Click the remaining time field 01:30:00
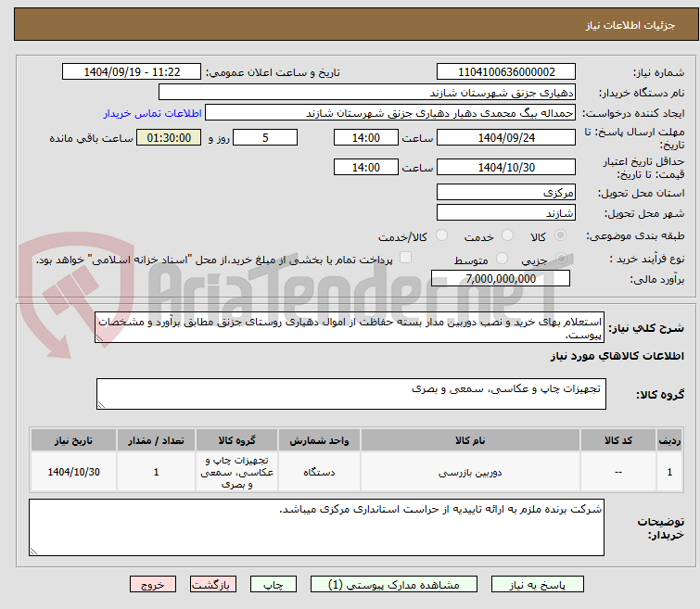700x609 pixels. pos(169,137)
